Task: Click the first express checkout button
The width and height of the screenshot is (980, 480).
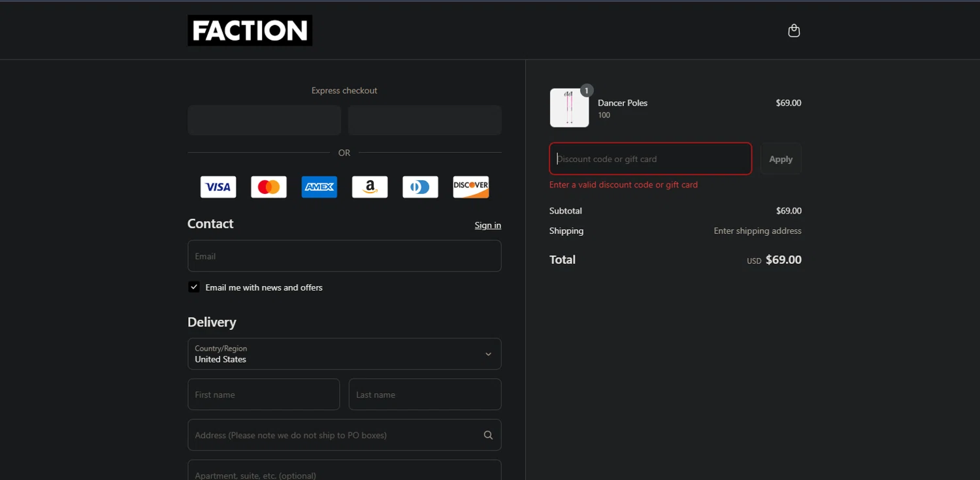Action: (x=264, y=120)
